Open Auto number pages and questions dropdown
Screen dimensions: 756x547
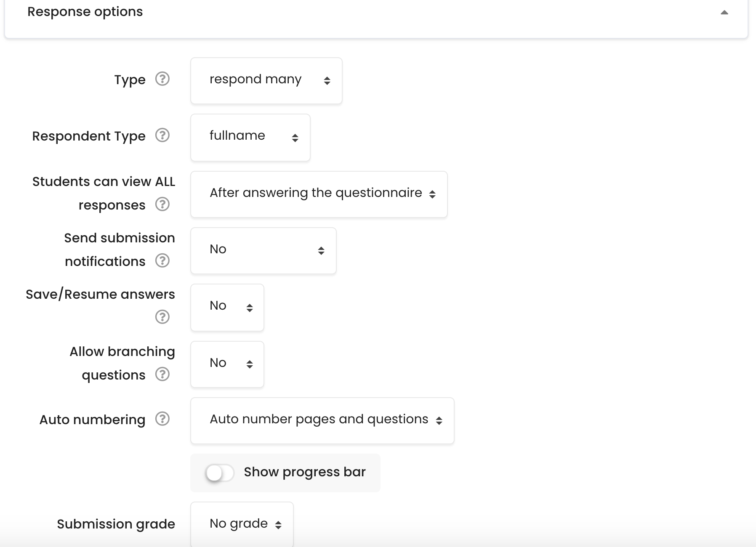coord(322,421)
